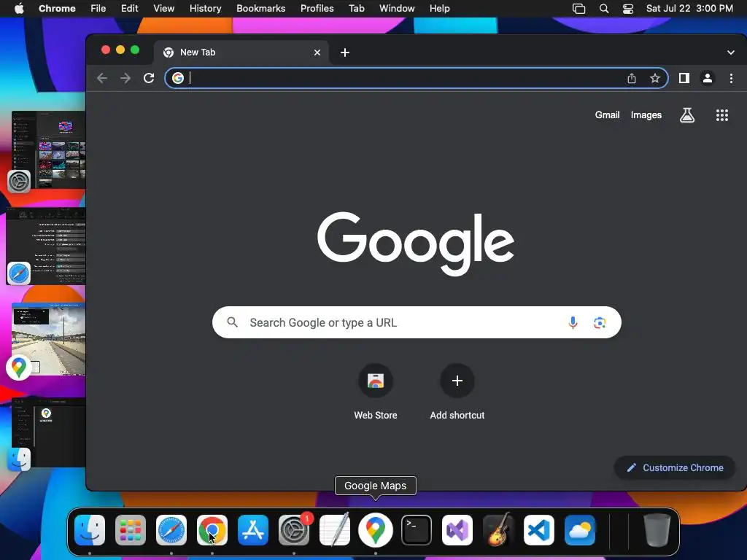
Task: Open App Store from the Dock
Action: coord(253,530)
